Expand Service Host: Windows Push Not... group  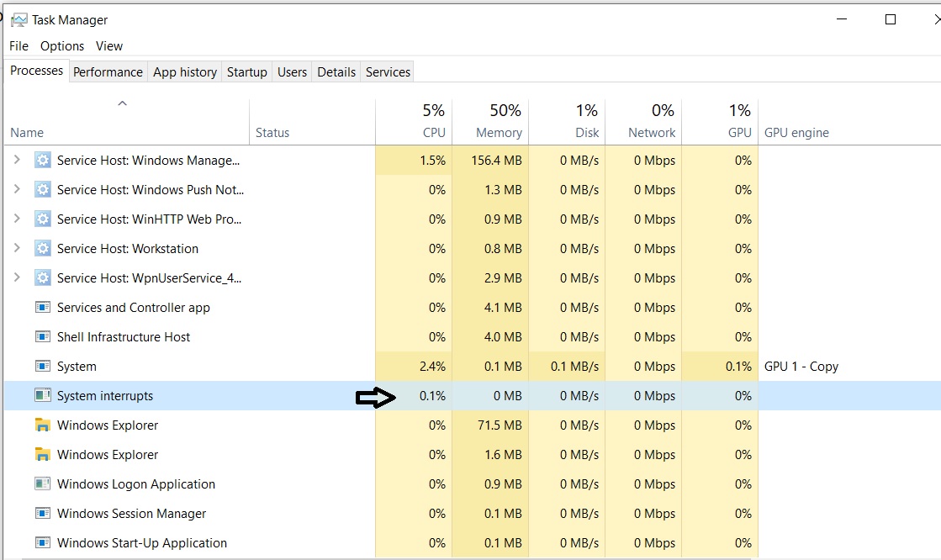coord(17,190)
